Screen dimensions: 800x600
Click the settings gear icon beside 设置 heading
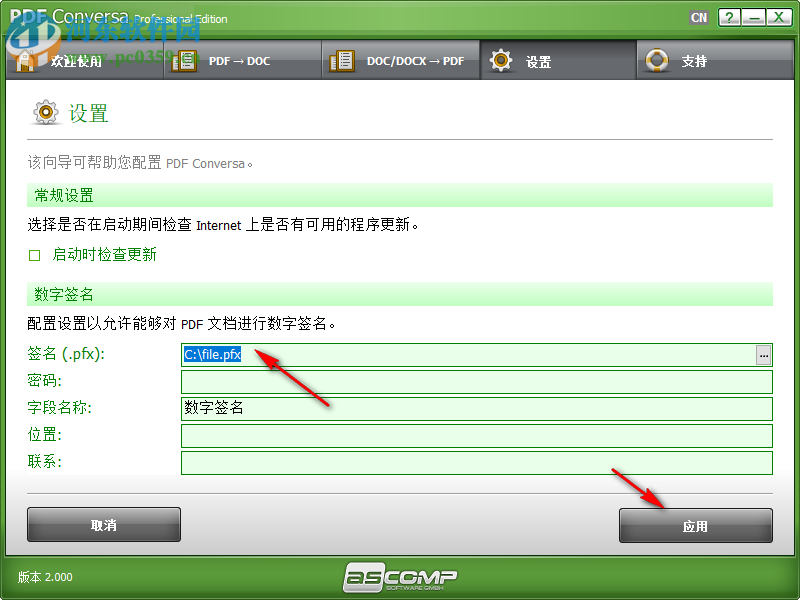coord(46,113)
